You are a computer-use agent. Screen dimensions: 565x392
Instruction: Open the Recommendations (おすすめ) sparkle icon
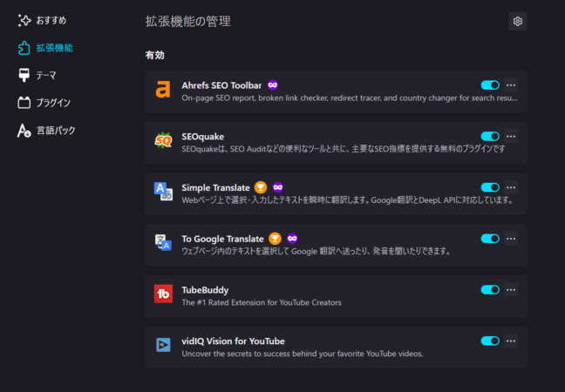(24, 21)
